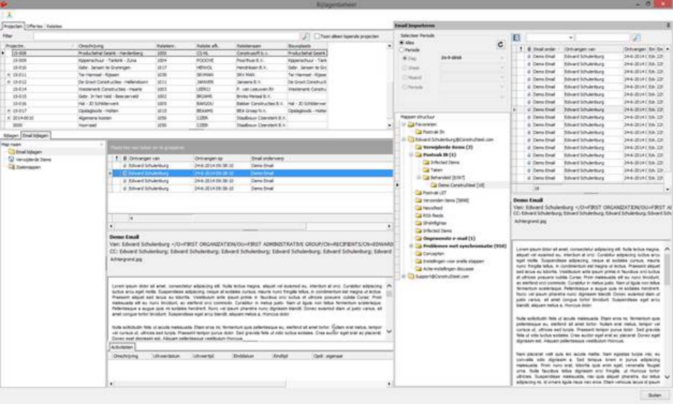Sort projects by the Relatienaam column
Image resolution: width=673 pixels, height=404 pixels.
pos(261,46)
